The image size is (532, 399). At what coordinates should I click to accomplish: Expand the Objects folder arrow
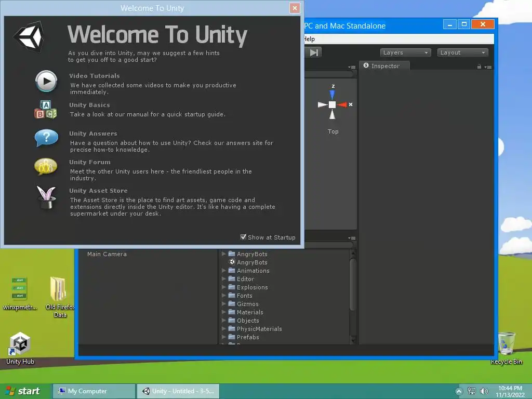pyautogui.click(x=223, y=320)
